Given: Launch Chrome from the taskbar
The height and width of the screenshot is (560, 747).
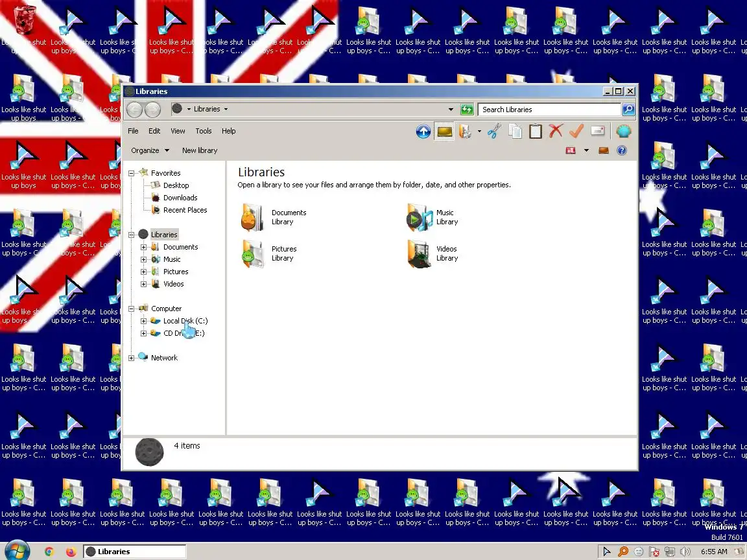Looking at the screenshot, I should point(49,552).
